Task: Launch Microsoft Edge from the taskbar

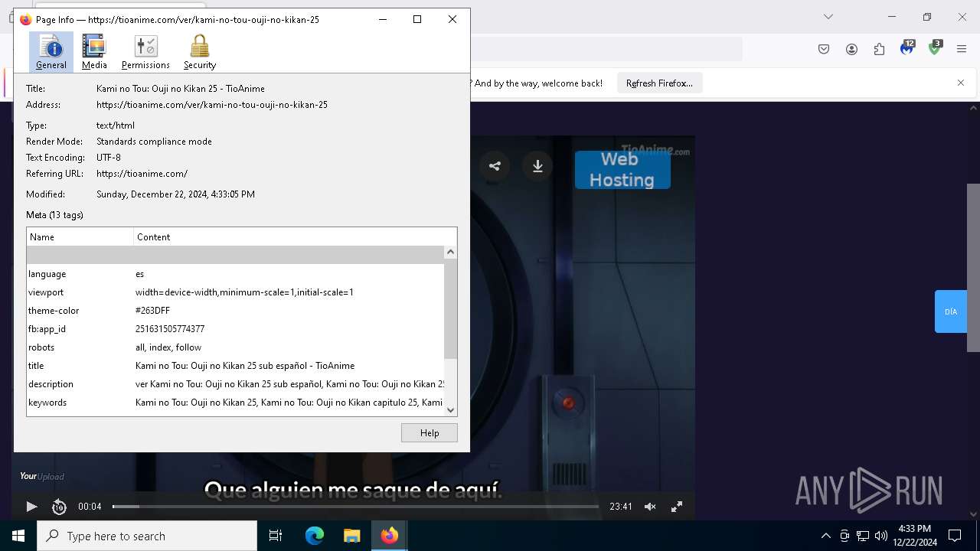Action: (315, 536)
